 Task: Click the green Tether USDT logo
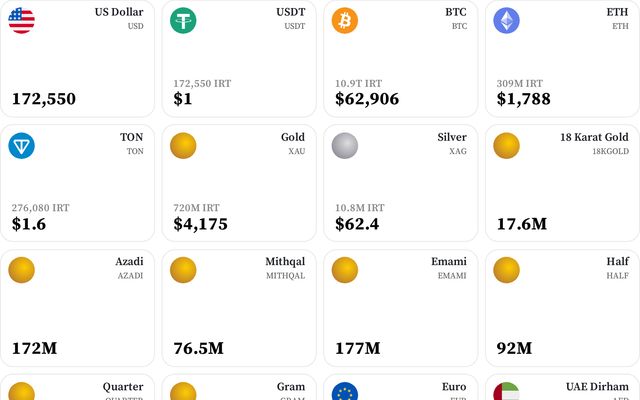coord(183,20)
